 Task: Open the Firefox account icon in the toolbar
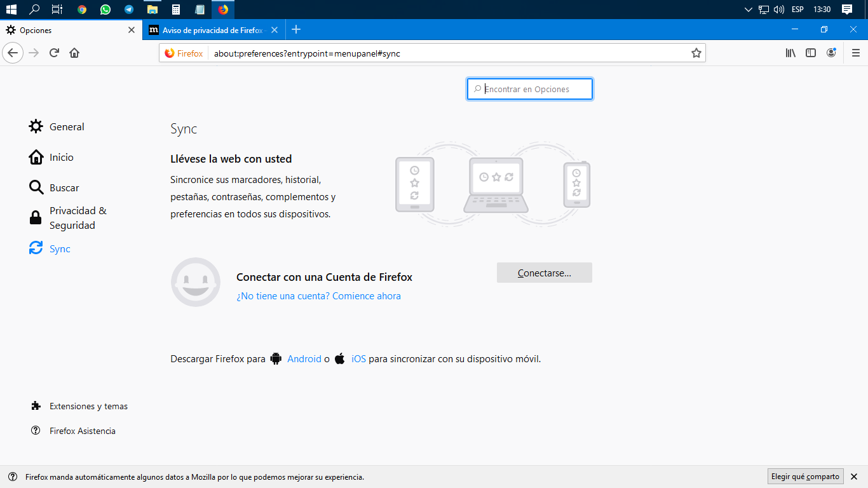pos(831,53)
